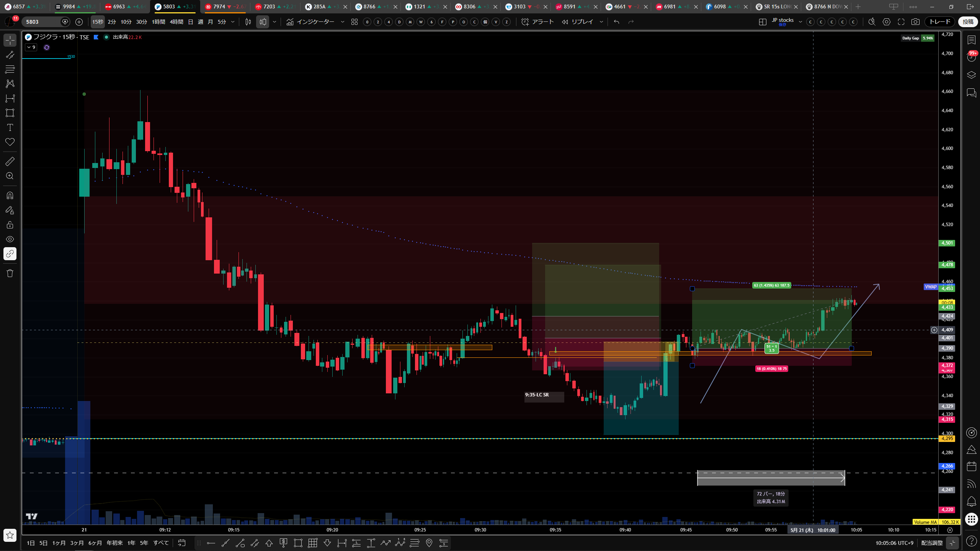Click the highlighted link-drawings chain icon in the left toolbar
The width and height of the screenshot is (980, 551).
pyautogui.click(x=10, y=254)
